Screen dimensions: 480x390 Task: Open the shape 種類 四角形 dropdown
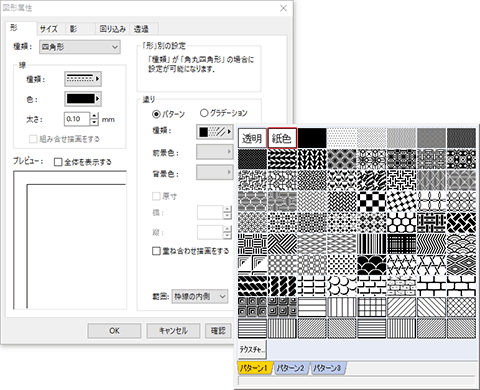coord(80,47)
